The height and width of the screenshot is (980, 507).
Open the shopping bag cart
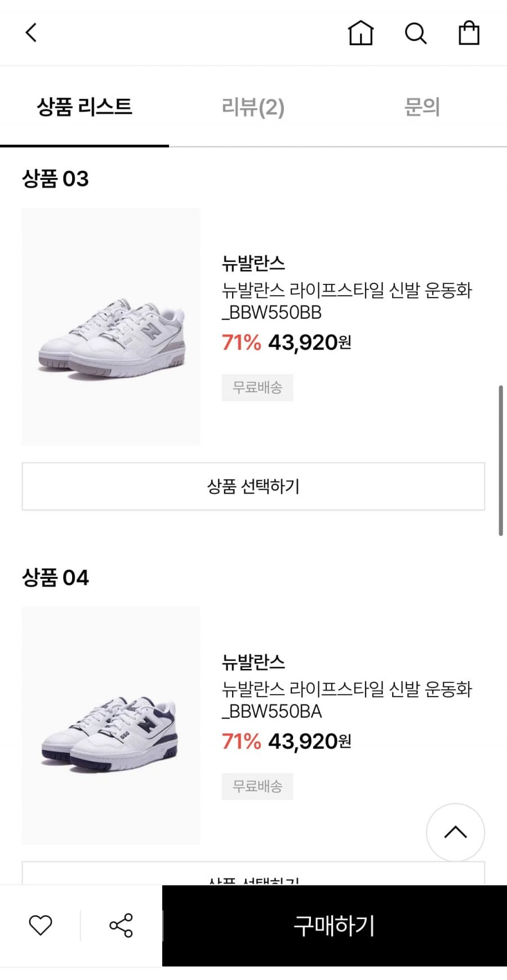tap(469, 33)
